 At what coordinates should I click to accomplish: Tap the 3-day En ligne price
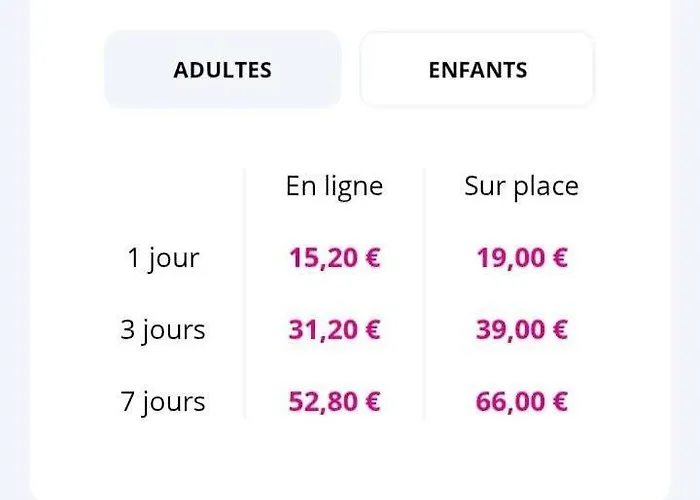[x=334, y=330]
